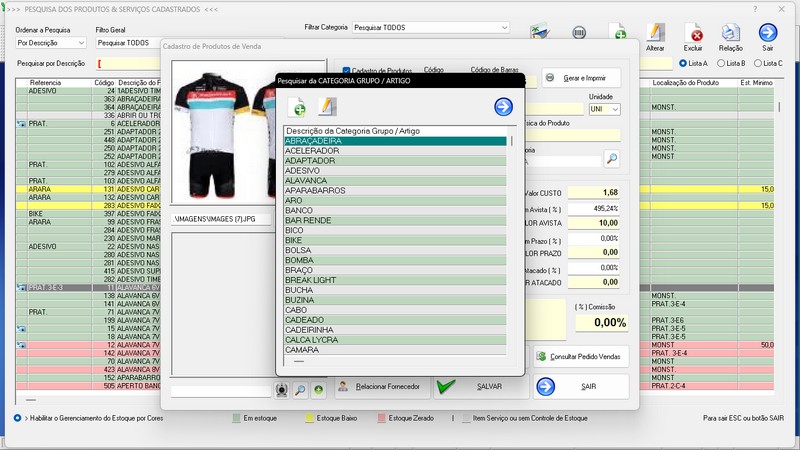Add new category with green plus icon
The width and height of the screenshot is (800, 450).
point(297,107)
